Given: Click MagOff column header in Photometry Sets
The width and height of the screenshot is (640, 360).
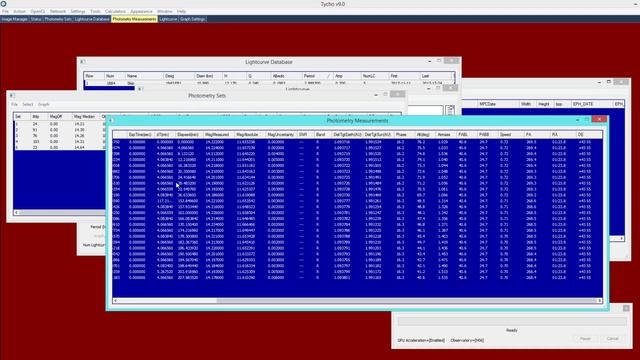Looking at the screenshot, I should coord(60,116).
